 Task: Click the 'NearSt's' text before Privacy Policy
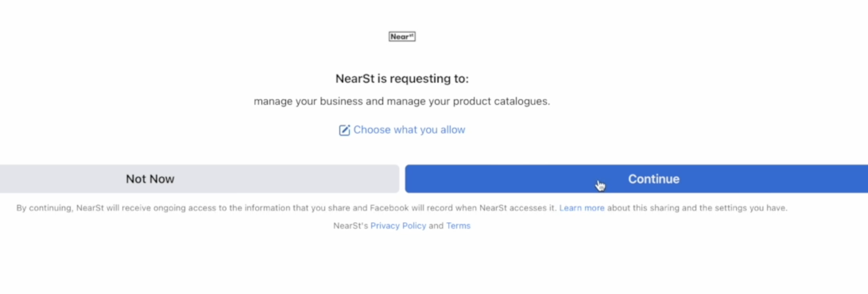coord(351,226)
